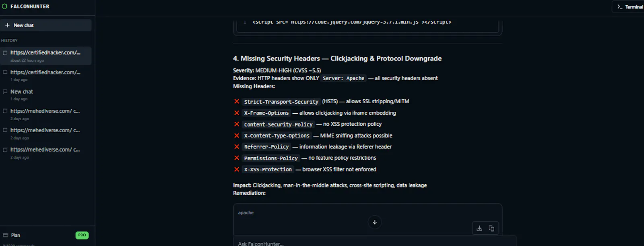Click the X-Frame-Options header text
644x246 pixels.
click(x=266, y=113)
